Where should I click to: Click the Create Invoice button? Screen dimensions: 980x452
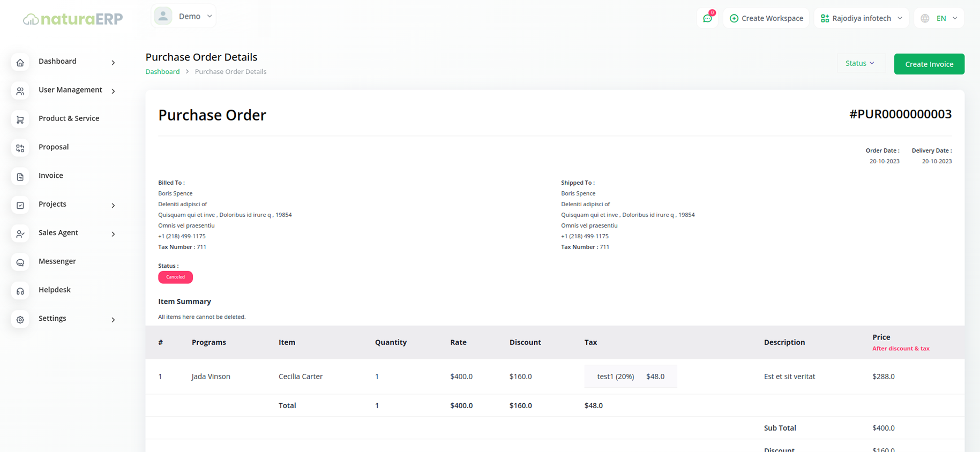coord(929,64)
